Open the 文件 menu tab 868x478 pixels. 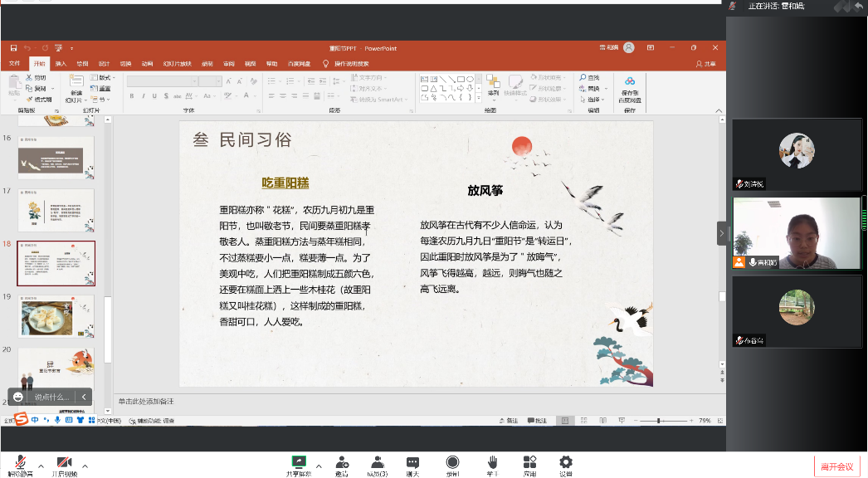pos(15,63)
